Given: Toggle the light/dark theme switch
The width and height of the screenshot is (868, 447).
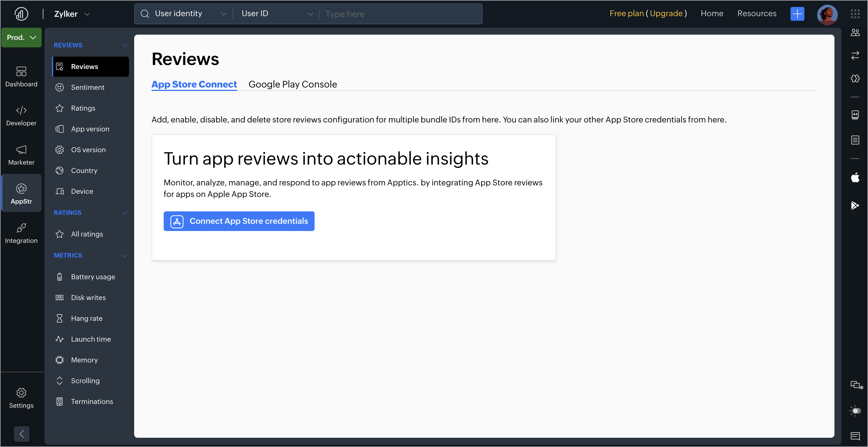Looking at the screenshot, I should point(855,411).
